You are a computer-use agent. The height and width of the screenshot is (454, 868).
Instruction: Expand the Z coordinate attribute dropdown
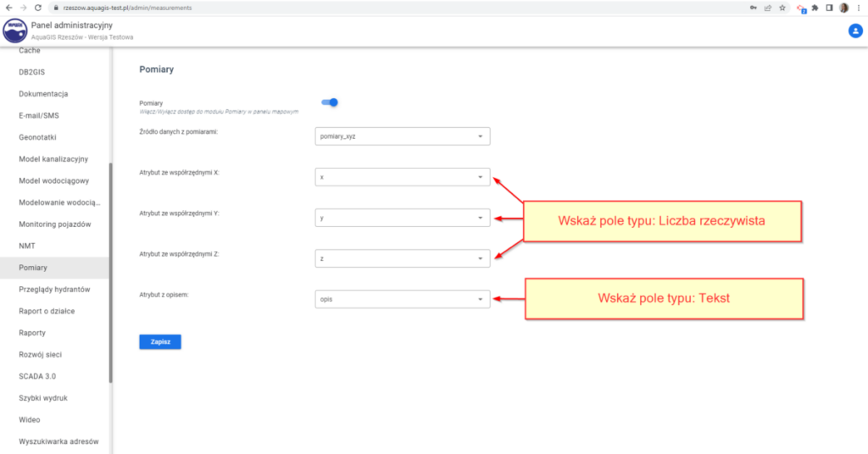[x=402, y=257]
